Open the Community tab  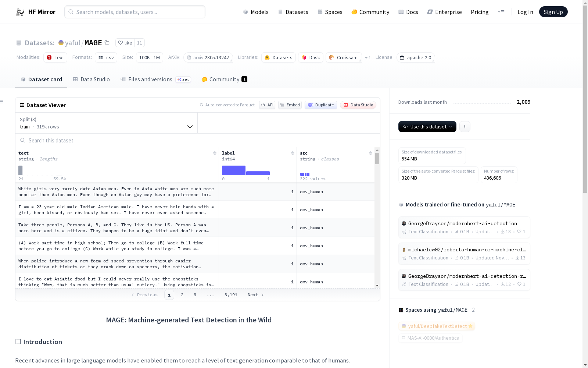224,79
